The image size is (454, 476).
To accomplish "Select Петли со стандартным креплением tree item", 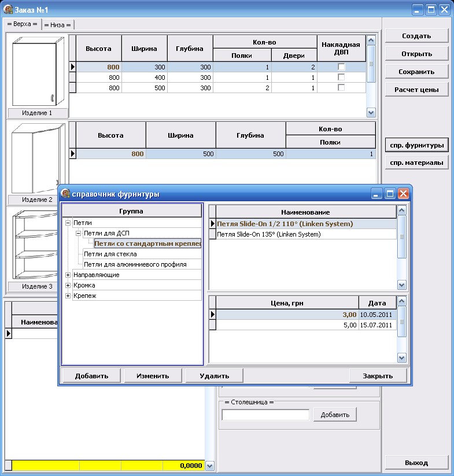I will click(148, 243).
